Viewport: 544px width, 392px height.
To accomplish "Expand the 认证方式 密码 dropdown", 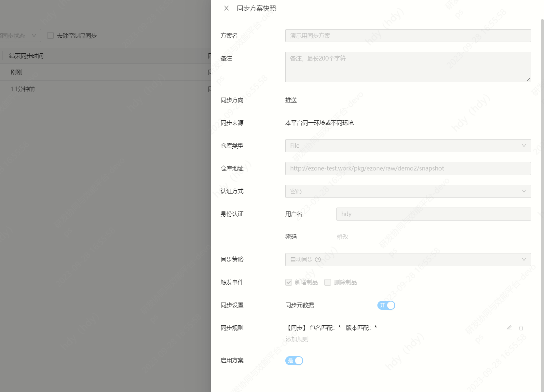I will point(408,191).
